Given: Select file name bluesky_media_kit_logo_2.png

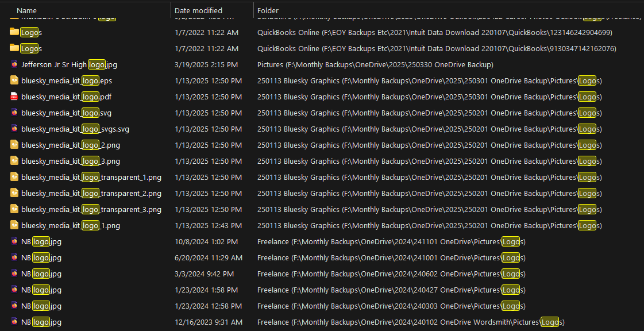Looking at the screenshot, I should [x=71, y=145].
